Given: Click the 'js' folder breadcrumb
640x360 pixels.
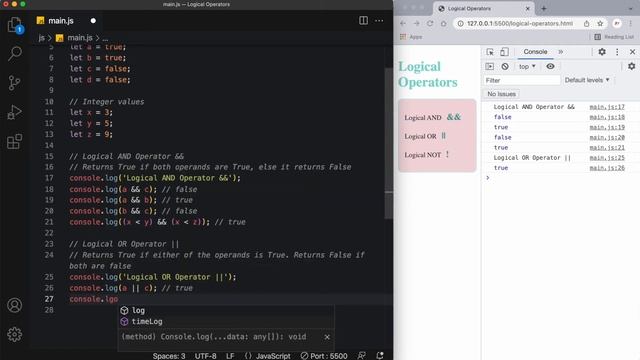Looking at the screenshot, I should tap(41, 38).
